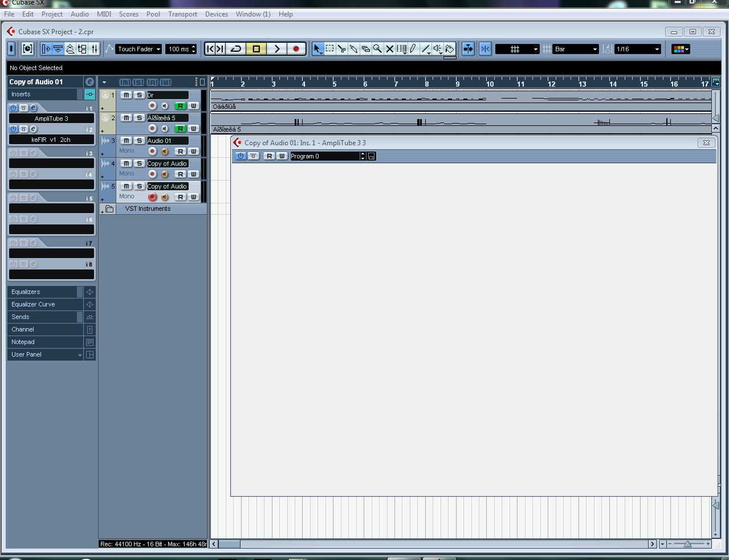Screen dimensions: 729x560
Task: Open the MIDI menu
Action: pyautogui.click(x=104, y=14)
